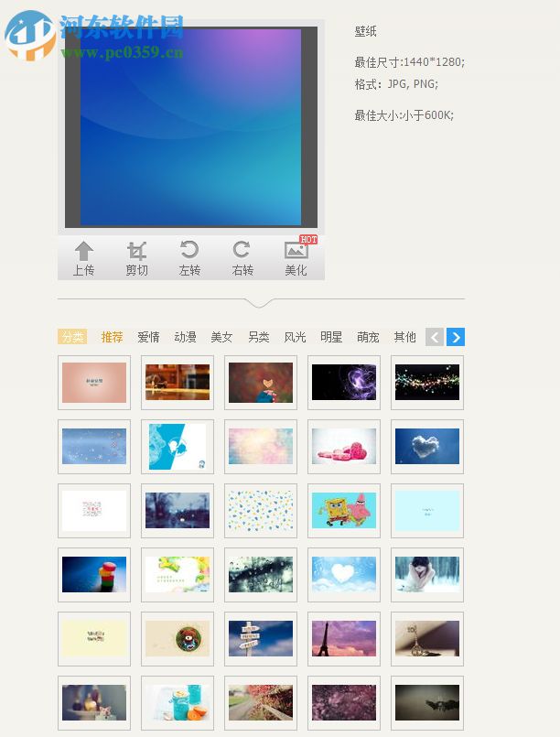Select the blue starry sky thumbnail

click(94, 447)
